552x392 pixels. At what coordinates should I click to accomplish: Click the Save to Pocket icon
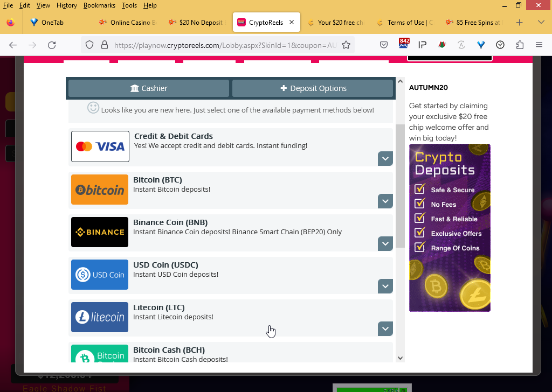click(384, 45)
